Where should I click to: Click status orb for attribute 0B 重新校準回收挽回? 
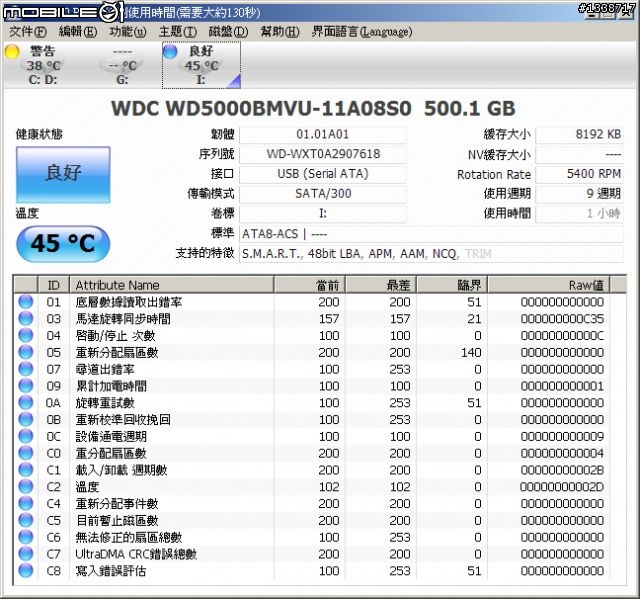(x=25, y=419)
